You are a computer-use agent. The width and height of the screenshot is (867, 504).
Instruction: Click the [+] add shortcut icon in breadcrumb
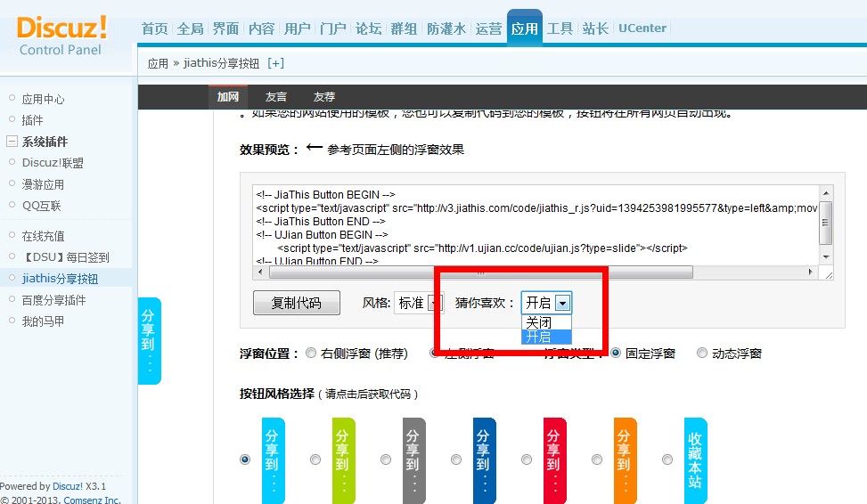(275, 63)
